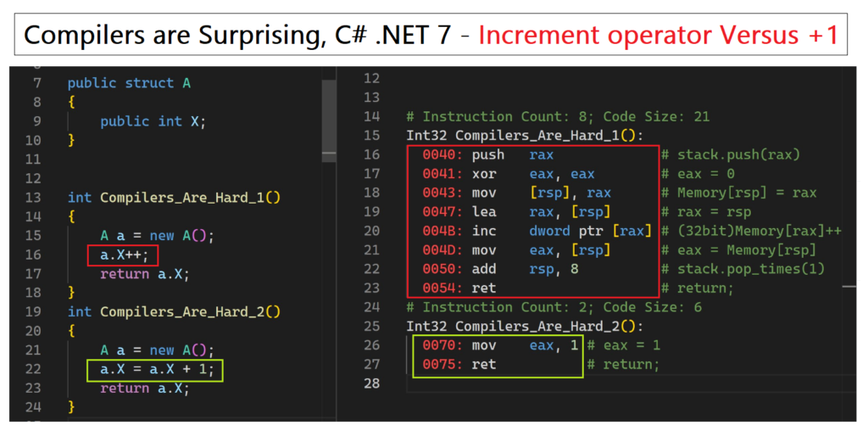Image resolution: width=868 pixels, height=431 pixels.
Task: Click the '004B: inc dword ptr [rax]' instruction
Action: coord(537,231)
